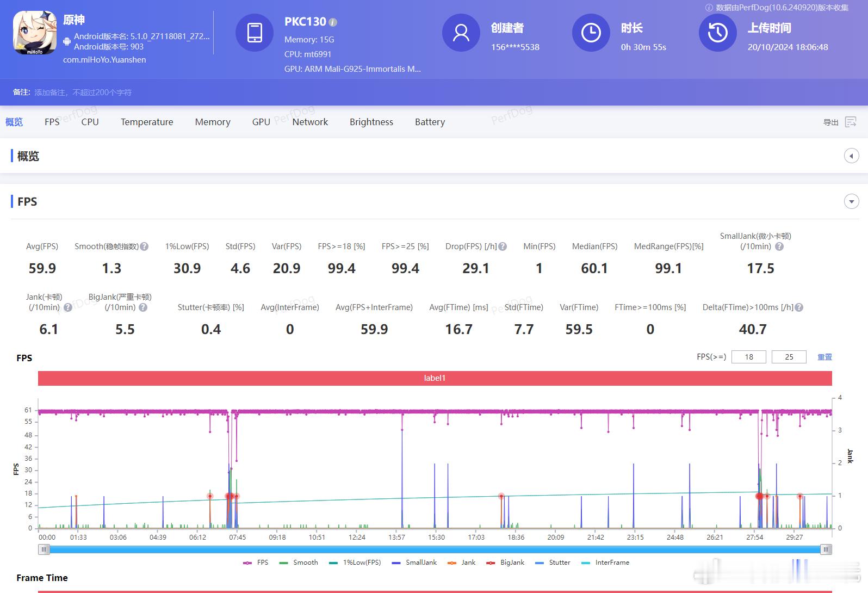Click the Avg(FTime) value 16.7
The width and height of the screenshot is (868, 593).
click(458, 329)
